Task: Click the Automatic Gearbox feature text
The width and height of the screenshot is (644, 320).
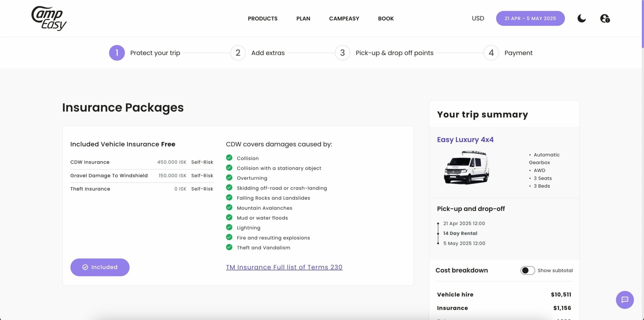Action: (x=544, y=159)
